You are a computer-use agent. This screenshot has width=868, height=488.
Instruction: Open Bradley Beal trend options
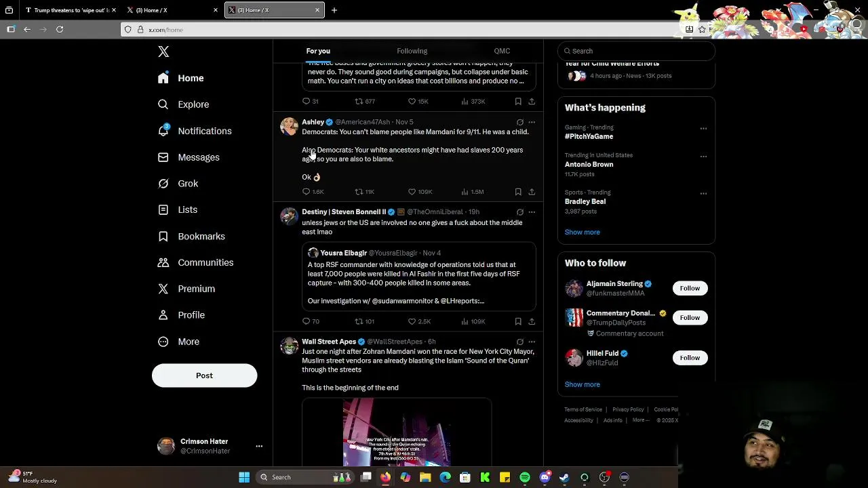(x=703, y=193)
